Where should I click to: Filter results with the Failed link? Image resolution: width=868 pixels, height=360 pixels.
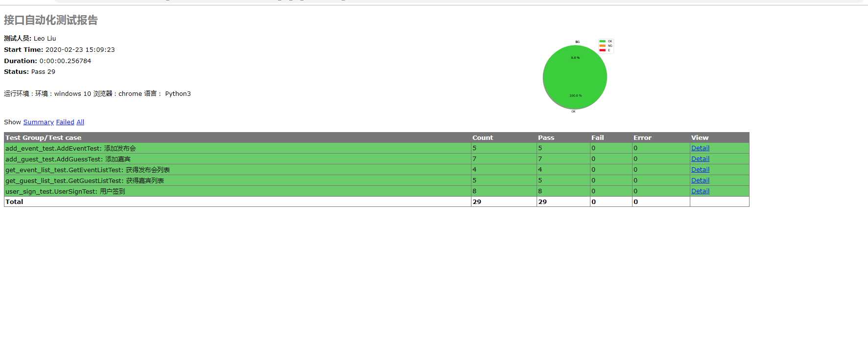(x=65, y=122)
